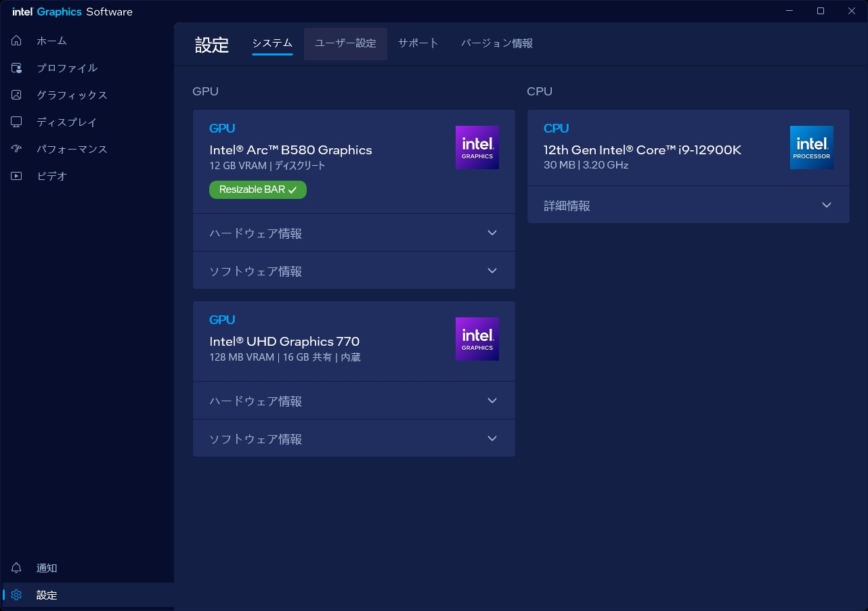868x611 pixels.
Task: Expand ハードウェア情報 for Arc B580
Action: coord(354,233)
